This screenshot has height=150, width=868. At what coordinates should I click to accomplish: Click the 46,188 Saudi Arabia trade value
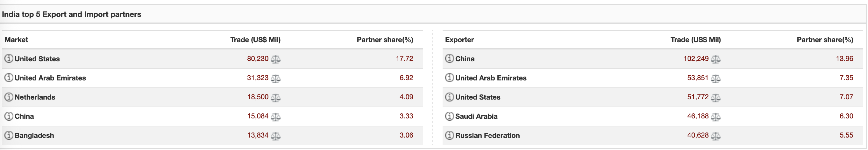pos(698,116)
